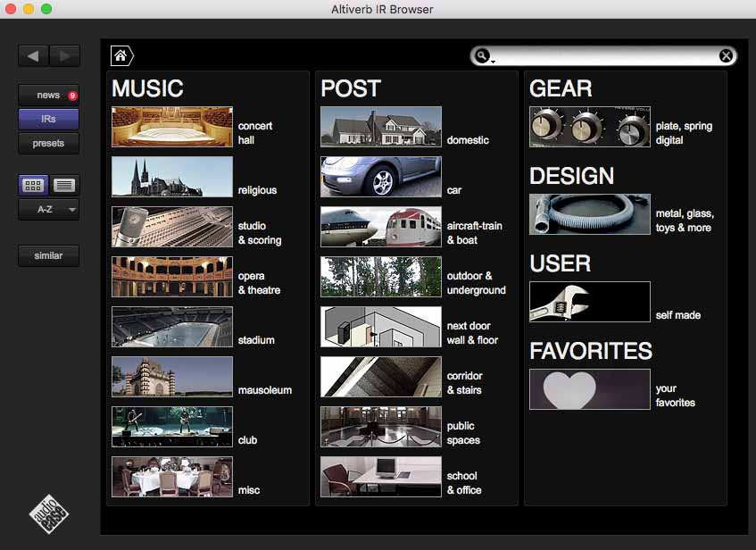
Task: Click the 'school & office' label
Action: (x=464, y=483)
